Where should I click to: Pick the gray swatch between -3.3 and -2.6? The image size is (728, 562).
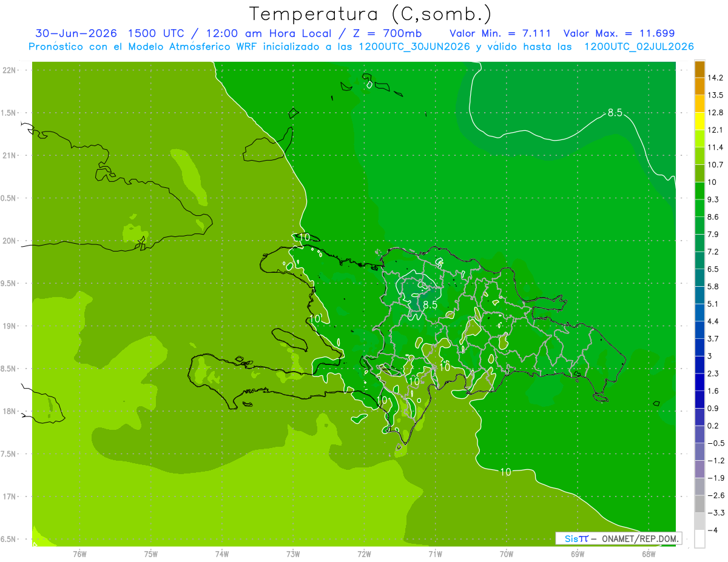pos(699,504)
